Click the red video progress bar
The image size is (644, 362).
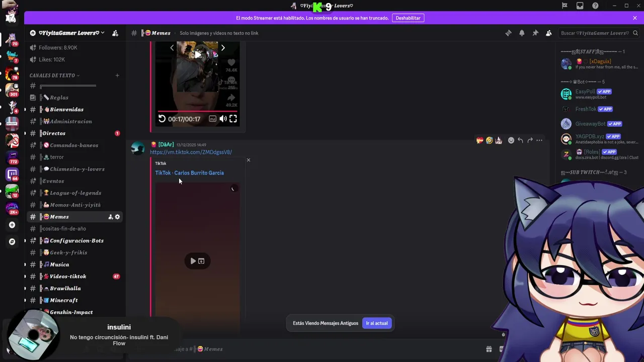198,111
